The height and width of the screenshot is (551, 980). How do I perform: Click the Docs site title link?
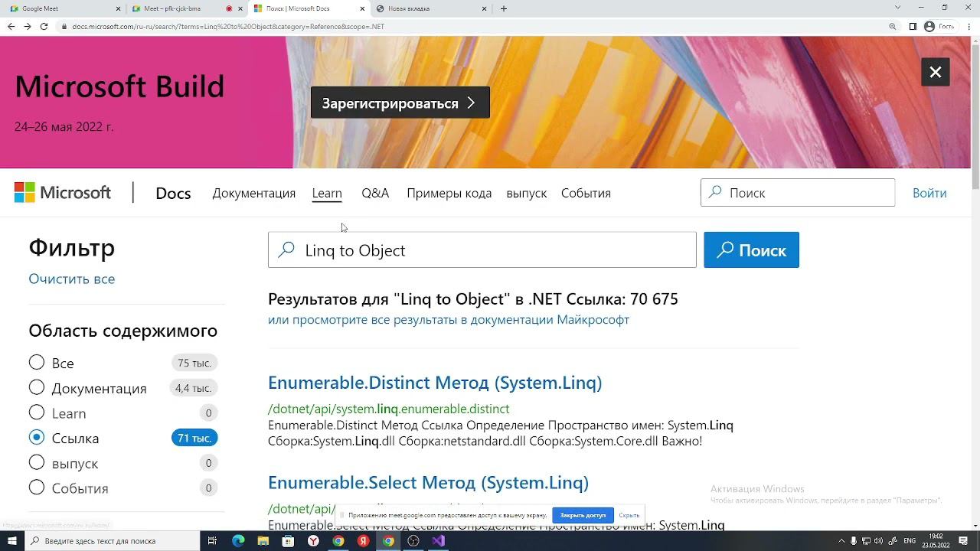click(173, 193)
